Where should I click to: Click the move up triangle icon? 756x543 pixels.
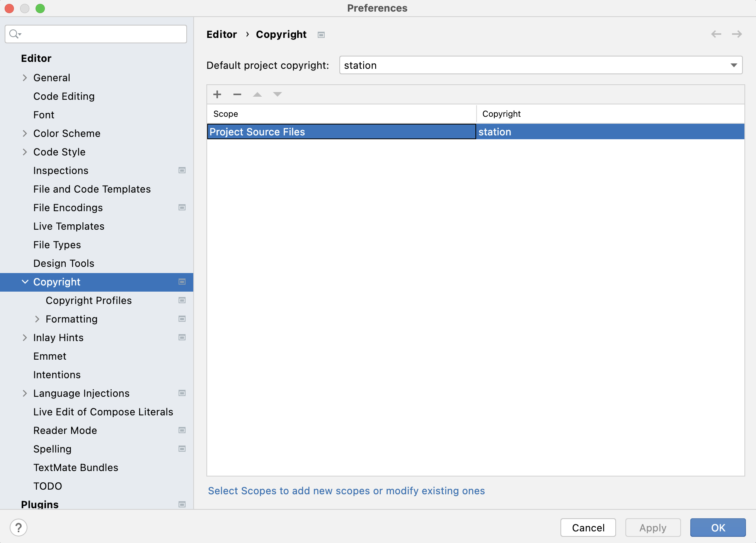[257, 94]
